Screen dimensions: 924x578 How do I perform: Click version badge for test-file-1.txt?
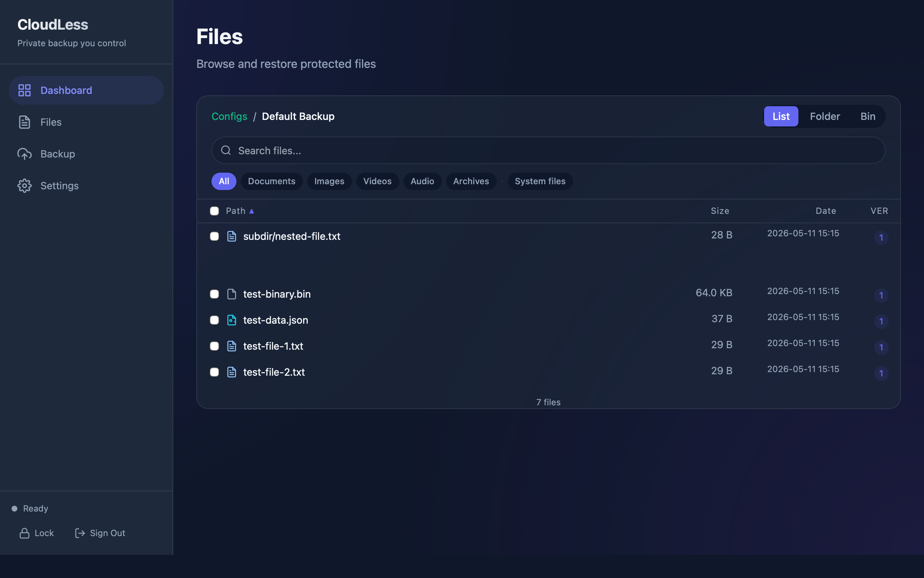(881, 347)
